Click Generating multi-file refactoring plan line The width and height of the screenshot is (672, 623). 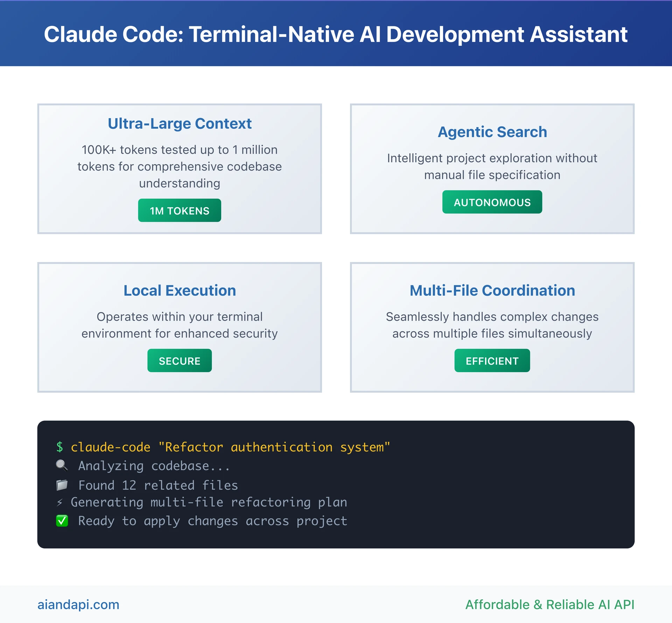[209, 502]
